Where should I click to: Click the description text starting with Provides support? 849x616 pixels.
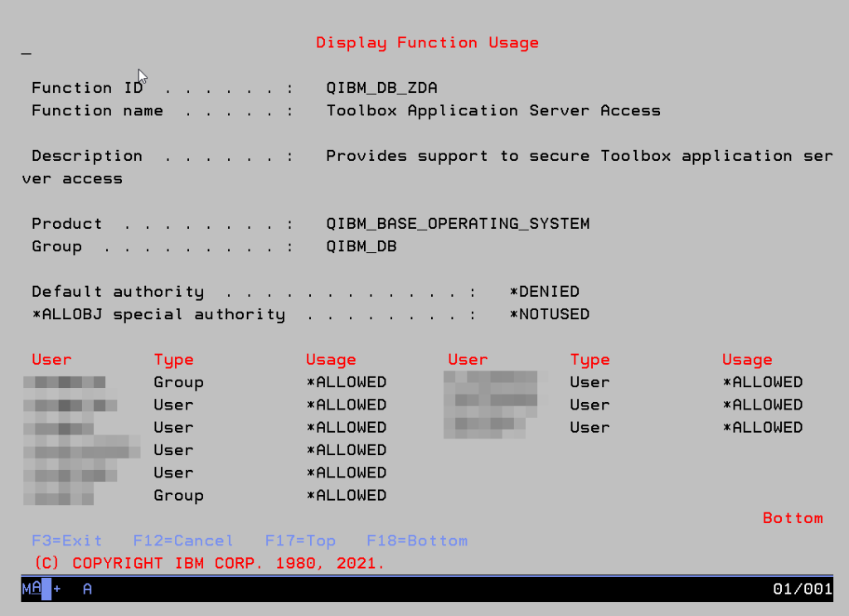pyautogui.click(x=580, y=156)
